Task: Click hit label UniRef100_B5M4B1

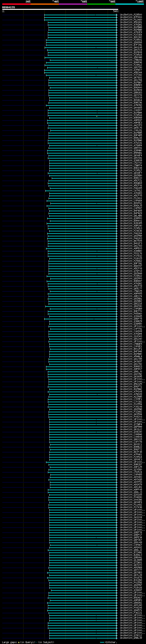Action: 131,153
